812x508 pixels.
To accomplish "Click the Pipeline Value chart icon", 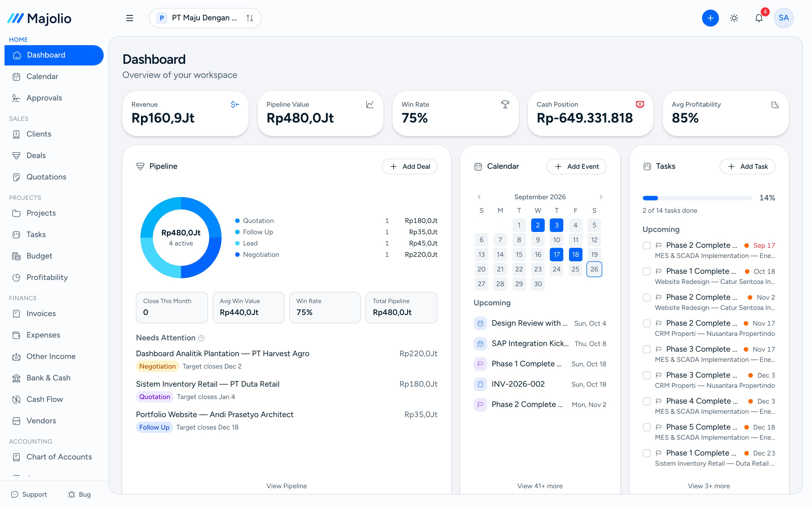I will pyautogui.click(x=370, y=104).
